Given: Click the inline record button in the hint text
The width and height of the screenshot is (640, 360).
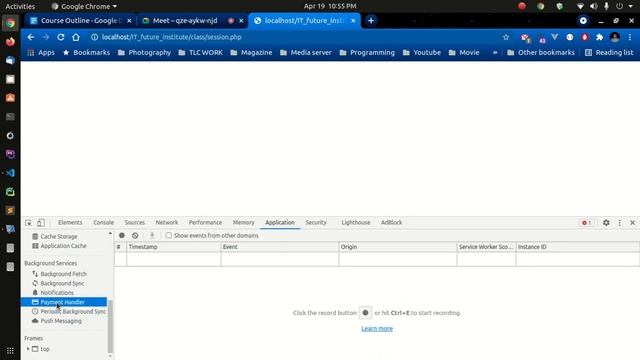Looking at the screenshot, I should point(365,313).
